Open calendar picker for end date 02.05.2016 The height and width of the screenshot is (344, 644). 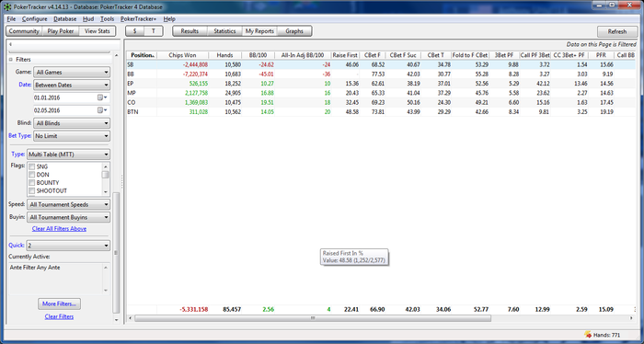[x=102, y=110]
